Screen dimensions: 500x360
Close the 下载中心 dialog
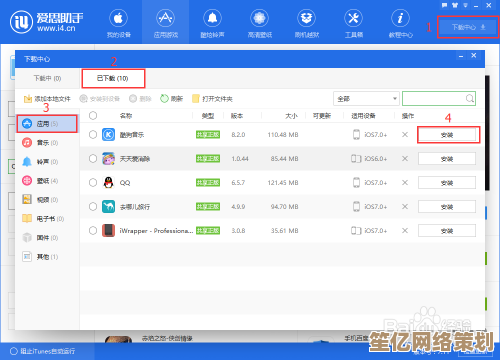[474, 56]
